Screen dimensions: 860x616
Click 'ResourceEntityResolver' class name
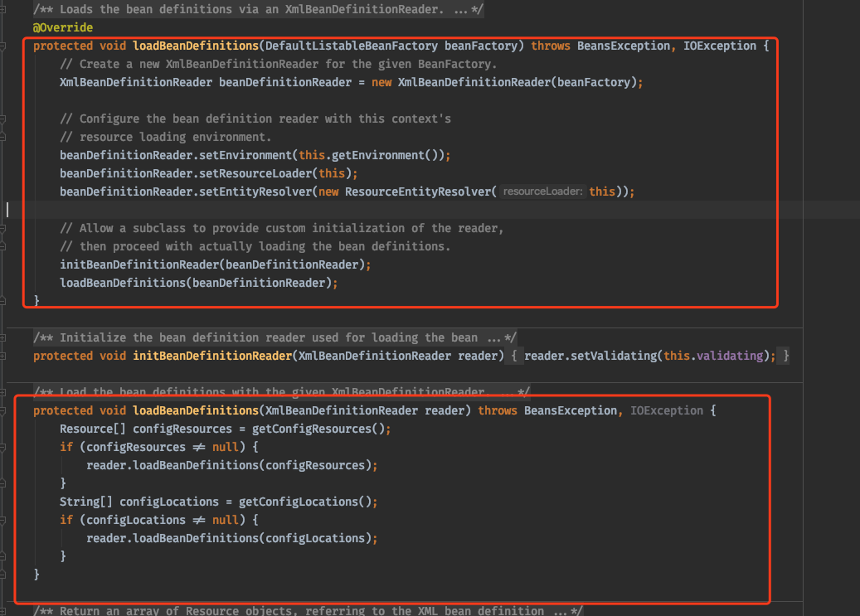pos(418,192)
